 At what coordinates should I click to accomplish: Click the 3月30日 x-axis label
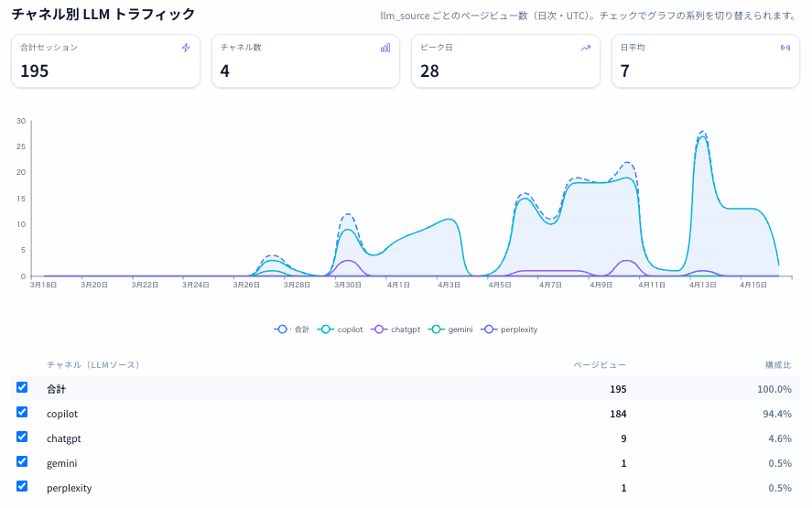(x=348, y=285)
